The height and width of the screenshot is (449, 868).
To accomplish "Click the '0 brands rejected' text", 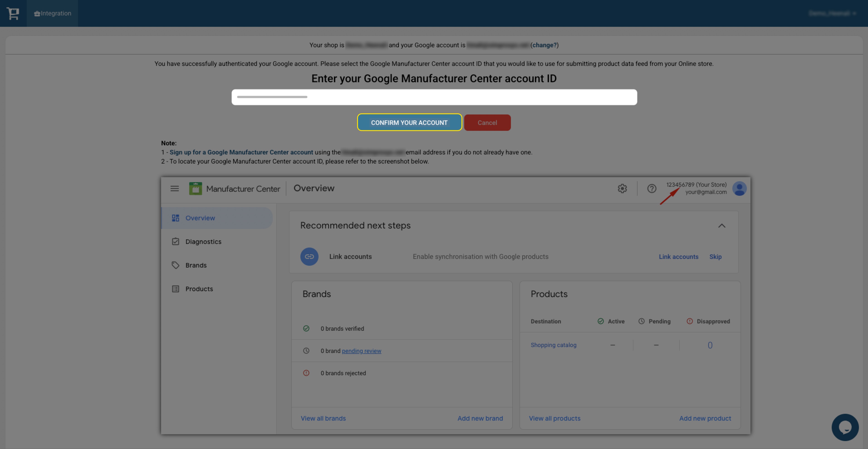I will (x=343, y=373).
